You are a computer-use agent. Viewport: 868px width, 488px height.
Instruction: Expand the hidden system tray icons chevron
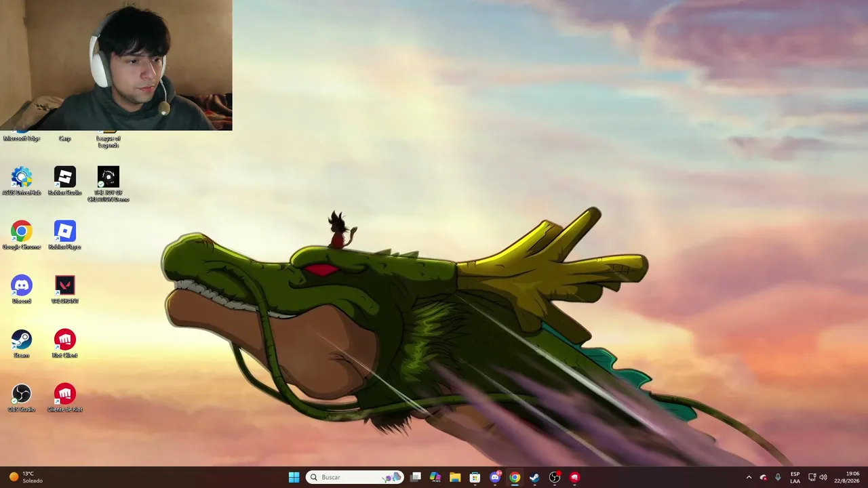tap(749, 477)
